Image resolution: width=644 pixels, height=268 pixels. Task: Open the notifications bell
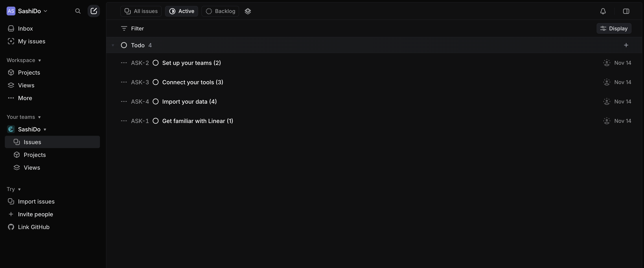(x=603, y=11)
